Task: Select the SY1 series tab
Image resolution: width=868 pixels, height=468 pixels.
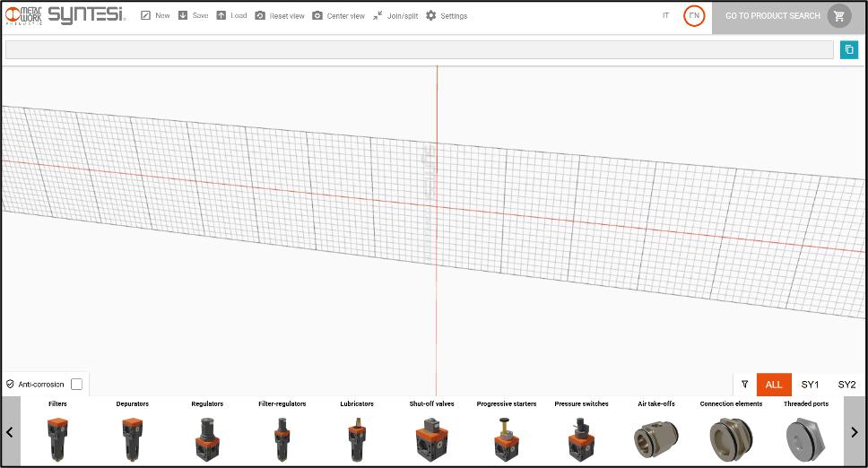Action: coord(810,385)
